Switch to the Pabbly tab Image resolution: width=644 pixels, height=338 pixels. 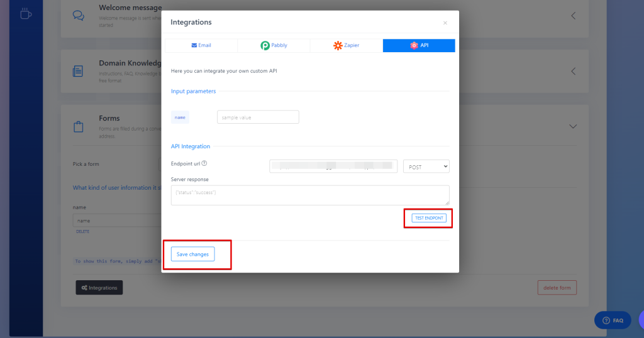click(274, 45)
